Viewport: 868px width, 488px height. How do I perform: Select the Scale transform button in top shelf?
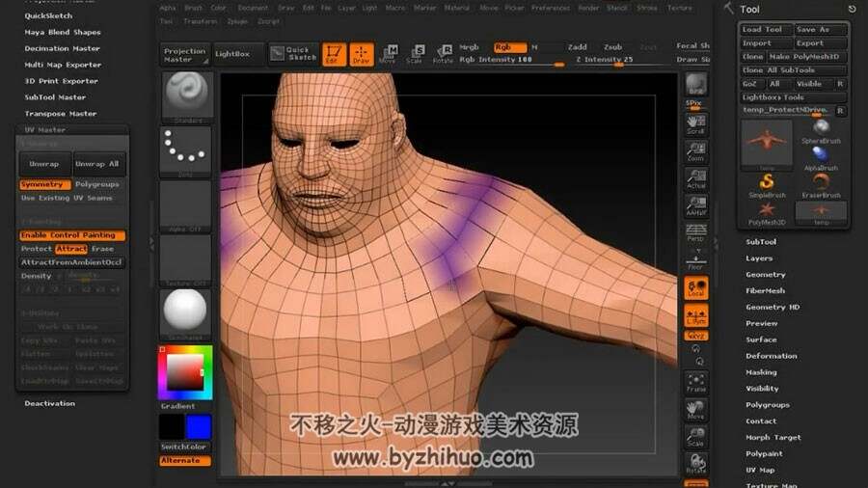click(x=416, y=54)
